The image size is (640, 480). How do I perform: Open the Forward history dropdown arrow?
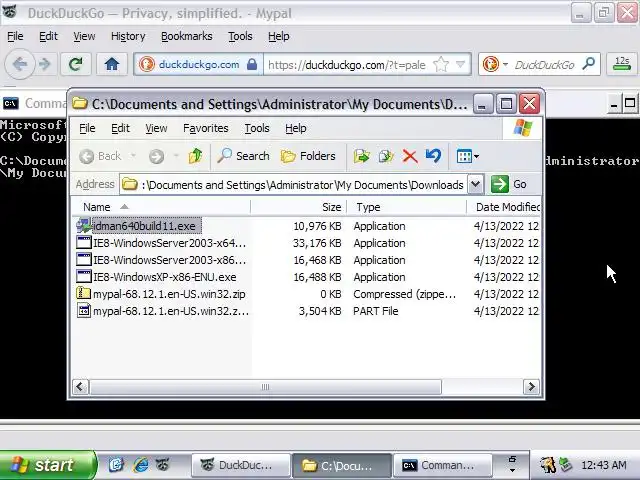click(x=176, y=156)
